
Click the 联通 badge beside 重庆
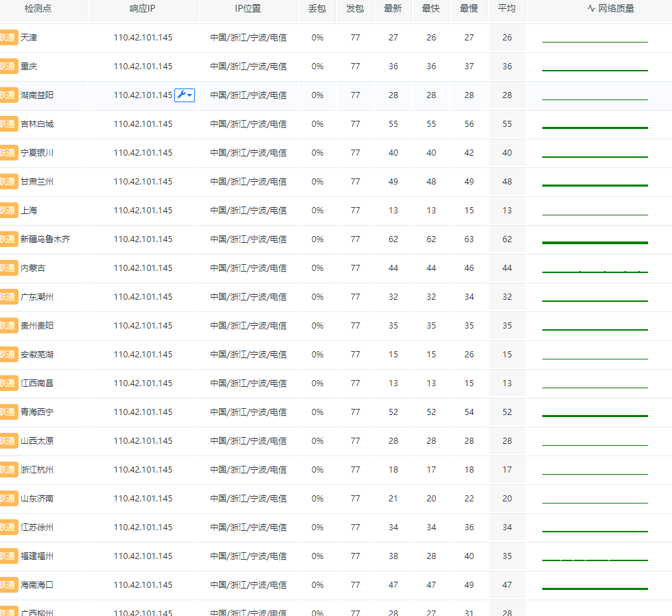click(8, 67)
